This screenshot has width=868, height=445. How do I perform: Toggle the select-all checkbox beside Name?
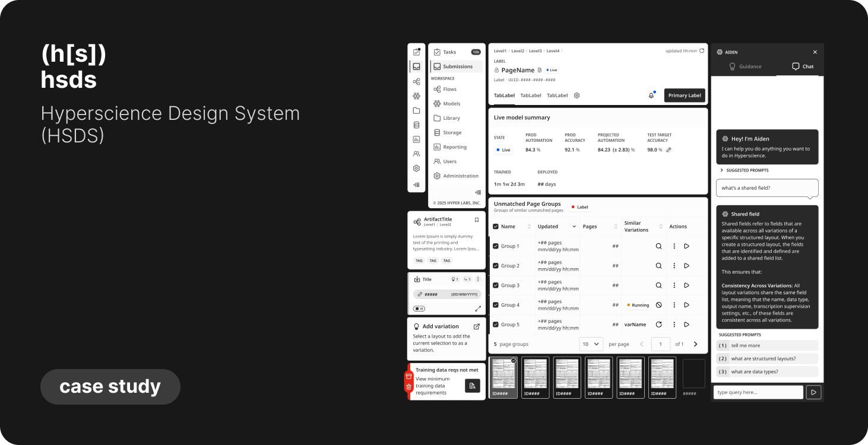[x=496, y=227]
